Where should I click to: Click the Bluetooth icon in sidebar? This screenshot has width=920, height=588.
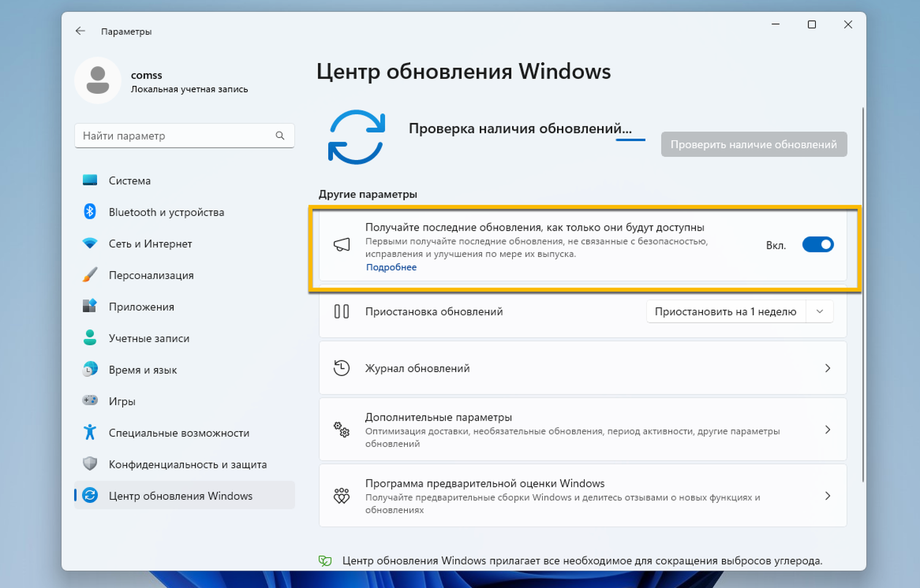pos(90,212)
